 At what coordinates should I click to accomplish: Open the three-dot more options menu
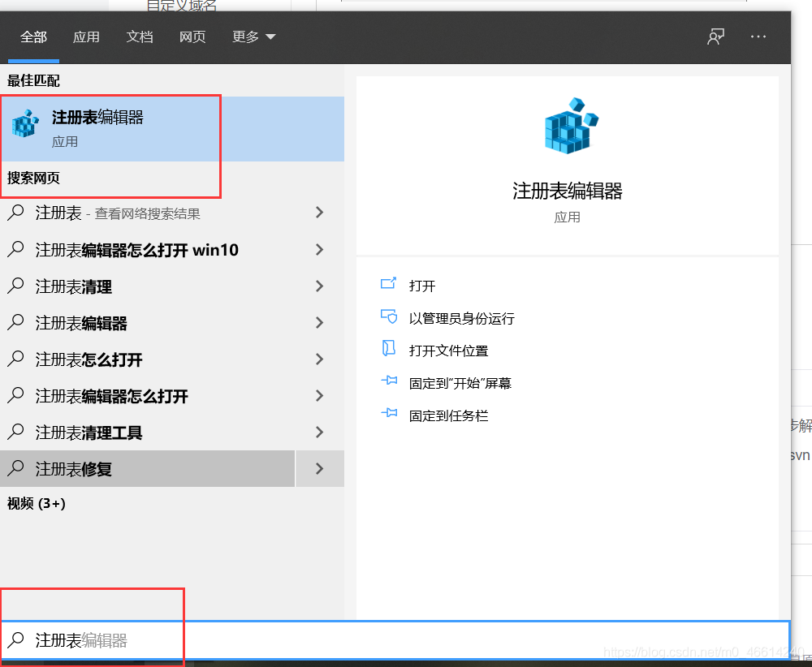(758, 37)
